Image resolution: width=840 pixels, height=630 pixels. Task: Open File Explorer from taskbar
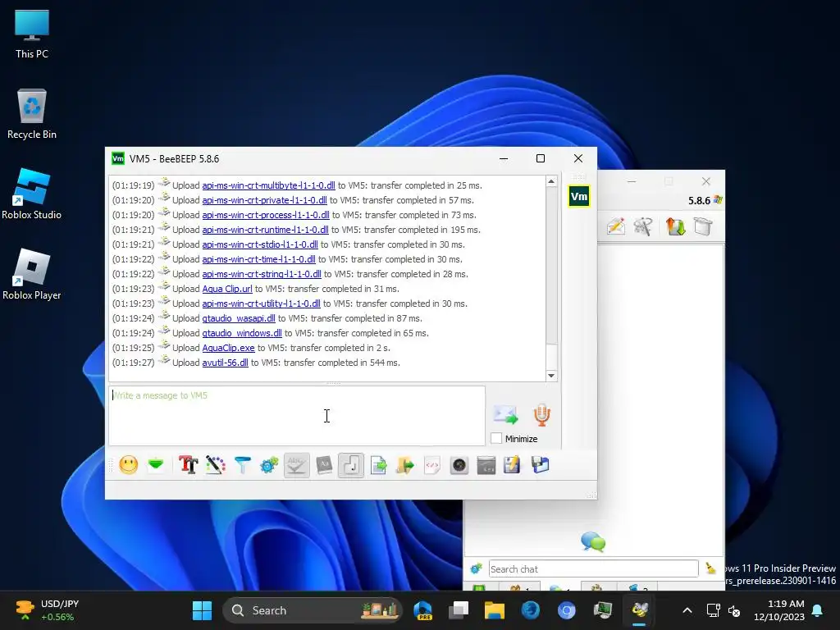pos(495,610)
